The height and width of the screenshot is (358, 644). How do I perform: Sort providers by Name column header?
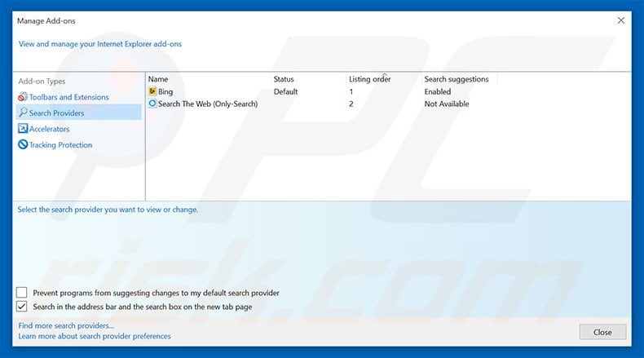click(x=158, y=79)
